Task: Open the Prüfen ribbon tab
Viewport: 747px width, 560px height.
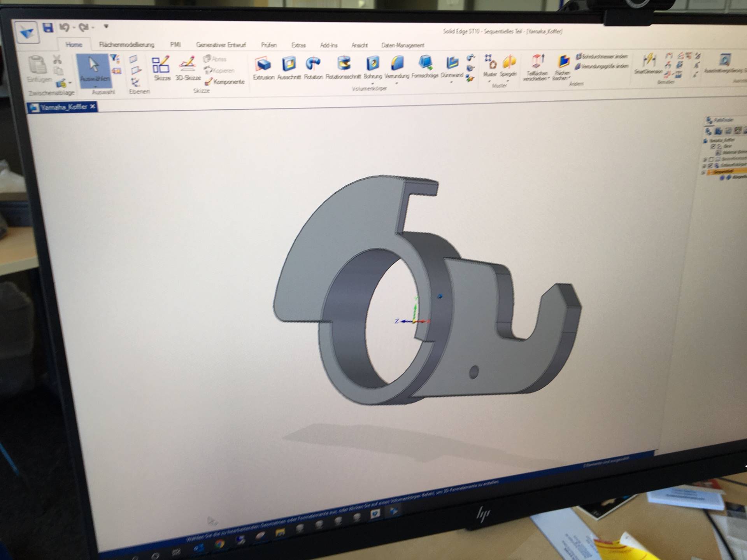Action: (268, 45)
